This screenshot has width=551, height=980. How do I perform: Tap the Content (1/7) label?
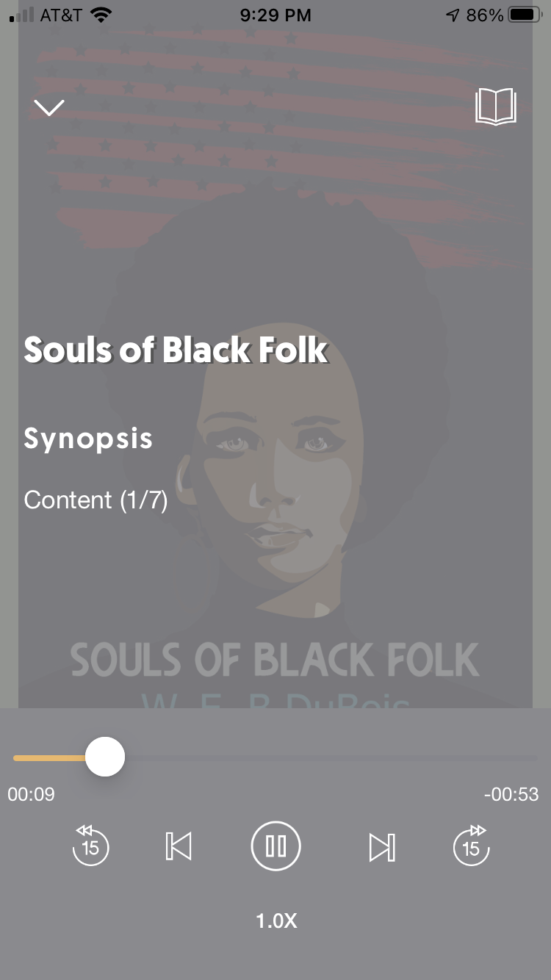(96, 500)
